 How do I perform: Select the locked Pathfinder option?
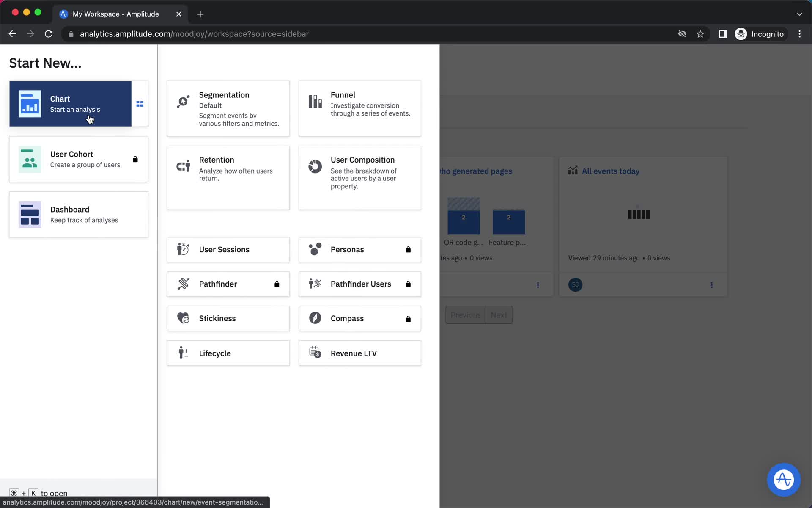(228, 284)
